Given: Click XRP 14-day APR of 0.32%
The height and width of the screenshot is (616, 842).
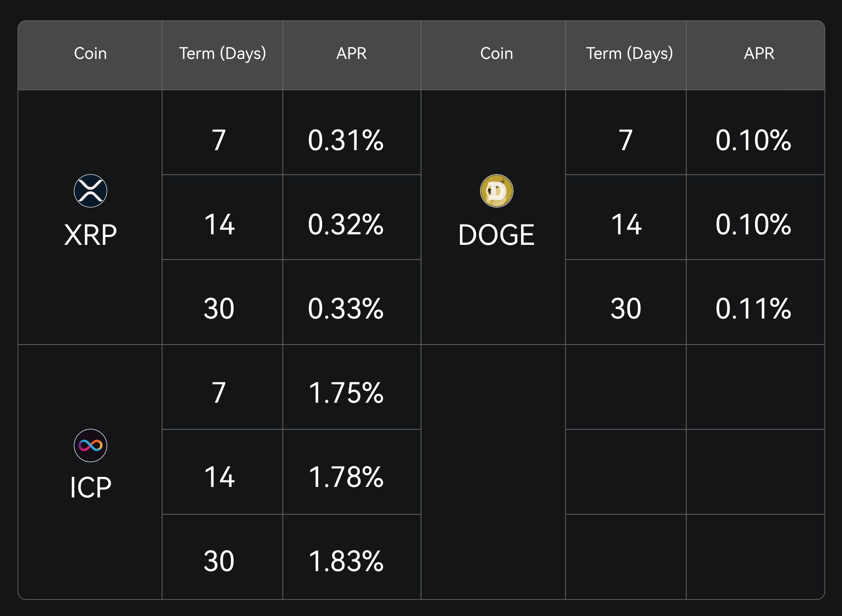Looking at the screenshot, I should 346,225.
